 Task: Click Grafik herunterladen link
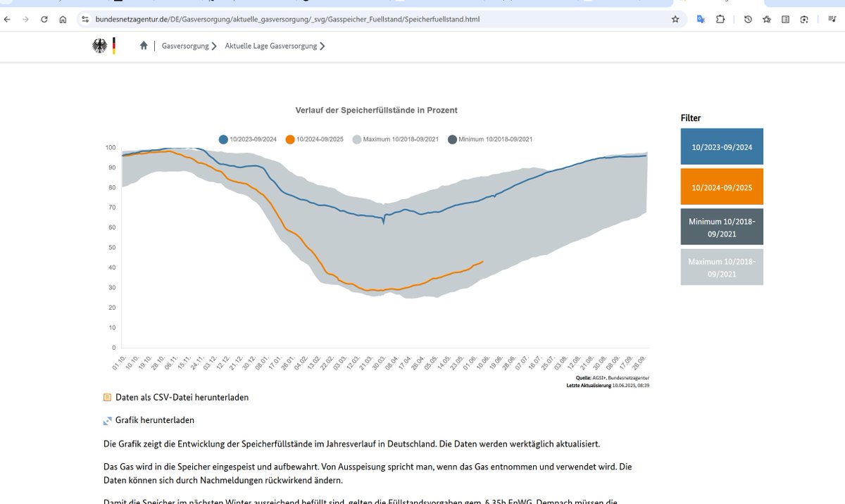point(155,420)
